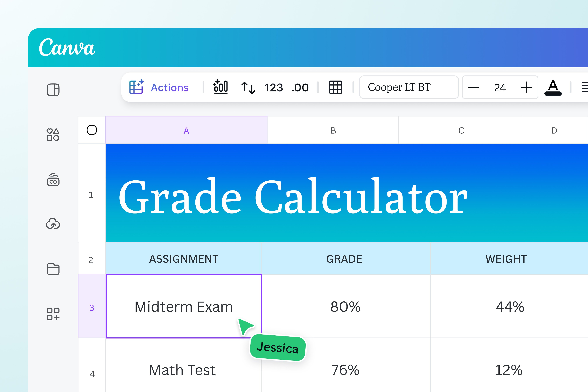Open the text color picker

coord(553,87)
